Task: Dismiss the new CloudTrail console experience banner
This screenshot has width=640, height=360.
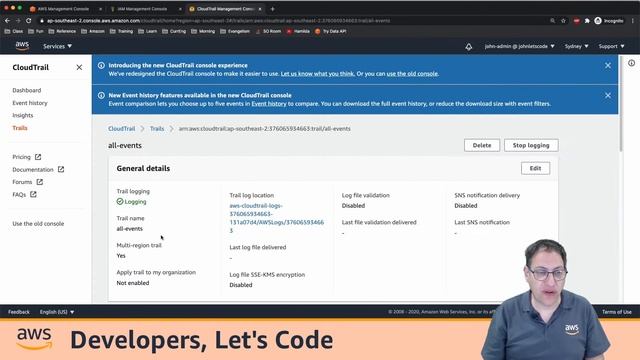Action: coord(608,65)
